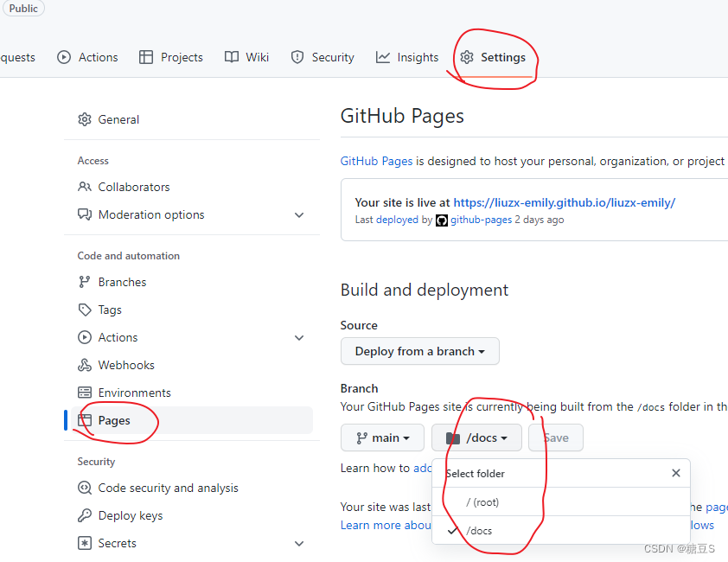This screenshot has height=562, width=728.
Task: Click the Security shield icon
Action: point(297,57)
